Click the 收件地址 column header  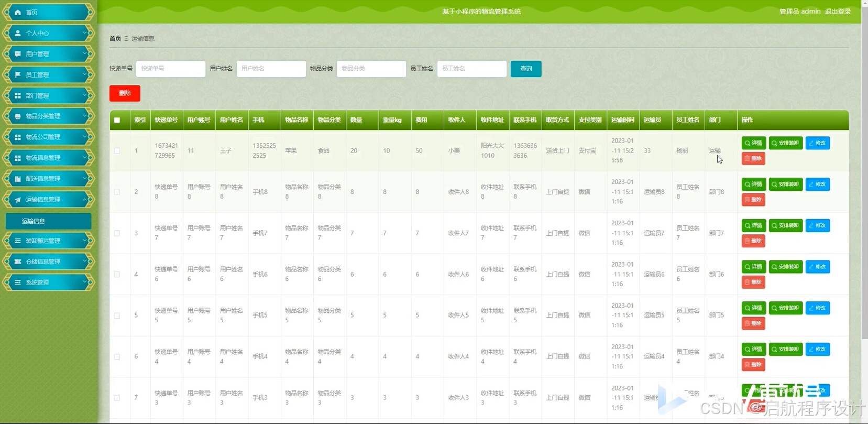pyautogui.click(x=492, y=120)
